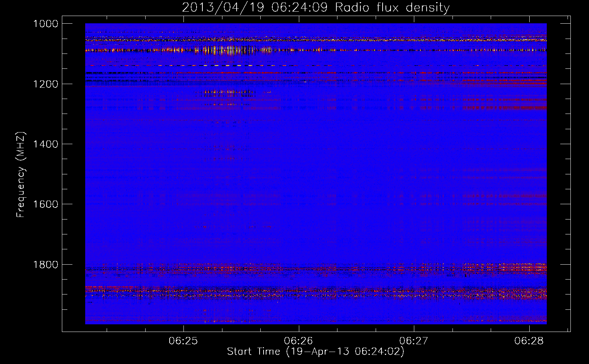Click the '06:27' time axis label
The width and height of the screenshot is (589, 364).
(x=414, y=341)
